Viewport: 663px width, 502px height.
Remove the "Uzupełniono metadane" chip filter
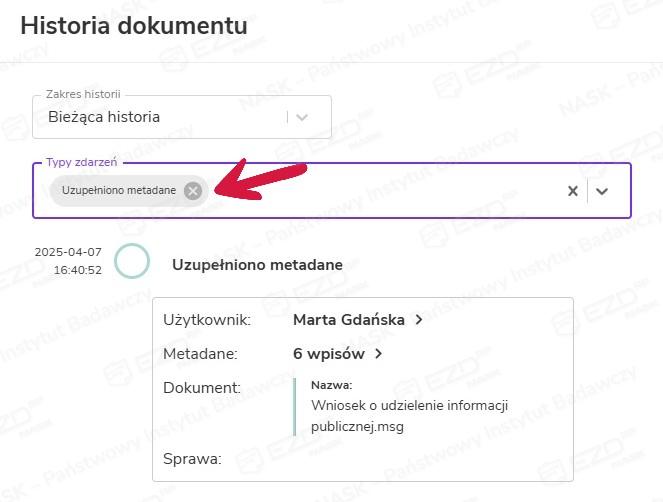coord(193,190)
